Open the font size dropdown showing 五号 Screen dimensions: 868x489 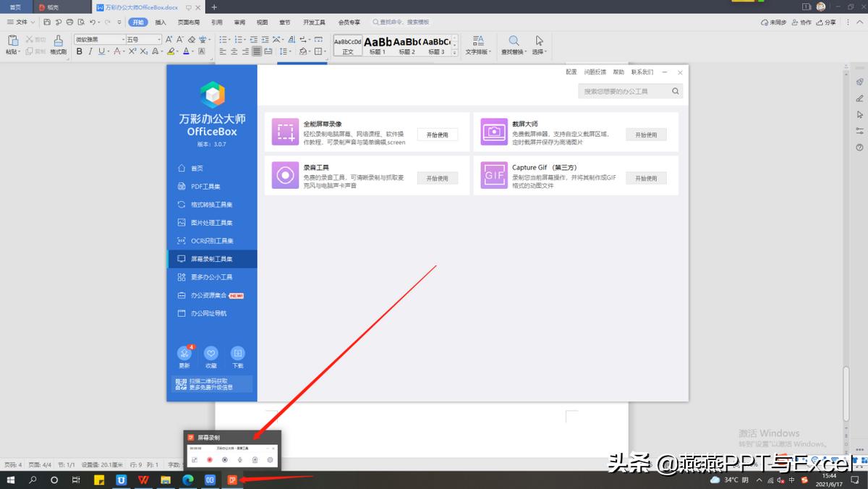pyautogui.click(x=158, y=38)
